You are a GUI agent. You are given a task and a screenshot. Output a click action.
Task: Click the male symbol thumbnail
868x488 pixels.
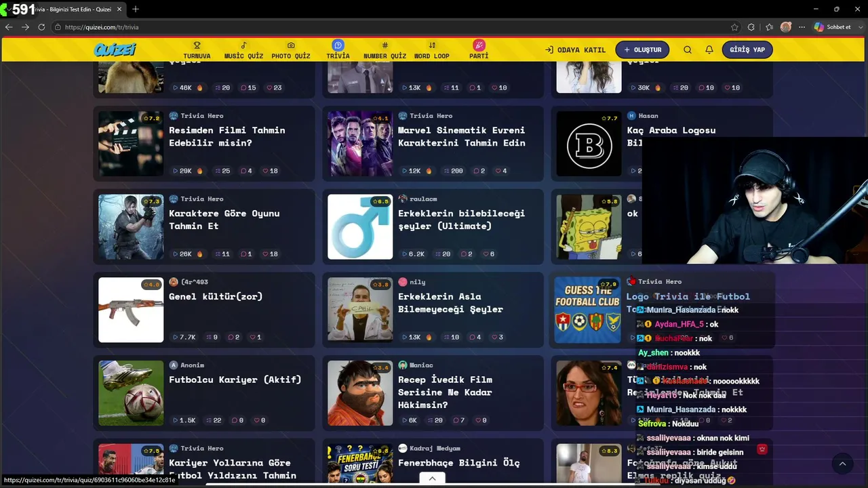360,227
